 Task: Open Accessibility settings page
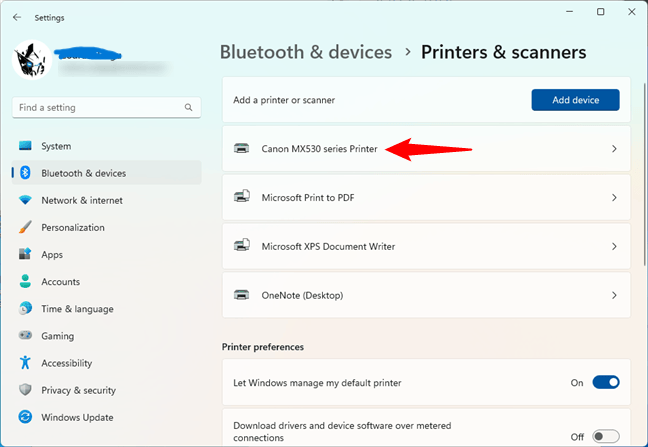point(107,363)
